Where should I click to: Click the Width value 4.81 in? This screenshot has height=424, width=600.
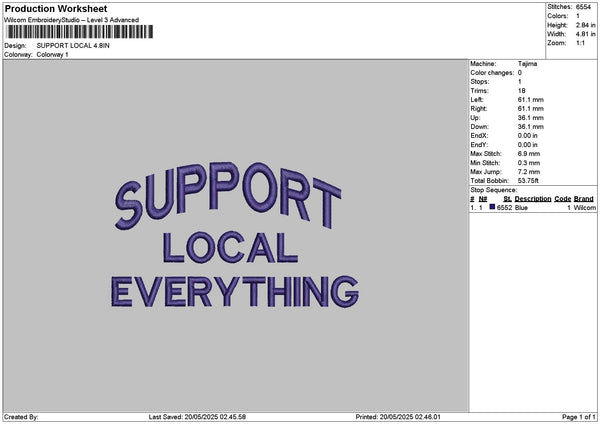click(x=585, y=34)
